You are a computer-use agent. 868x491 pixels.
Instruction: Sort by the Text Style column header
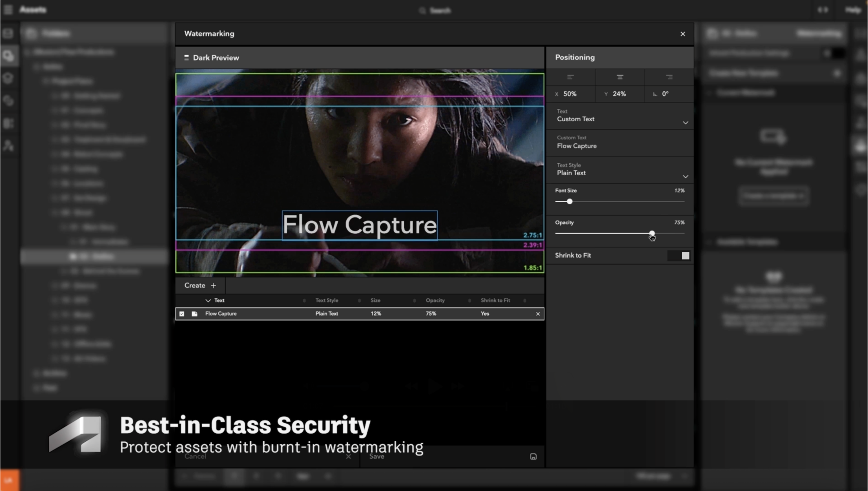click(x=326, y=301)
